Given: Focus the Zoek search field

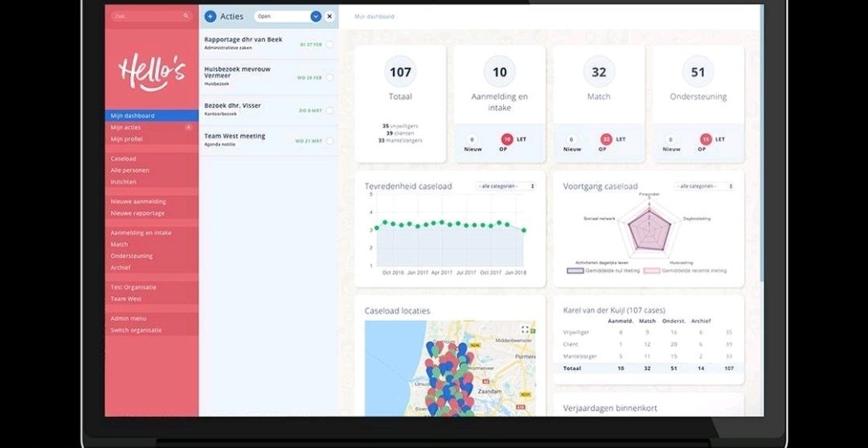Looking at the screenshot, I should coord(150,16).
